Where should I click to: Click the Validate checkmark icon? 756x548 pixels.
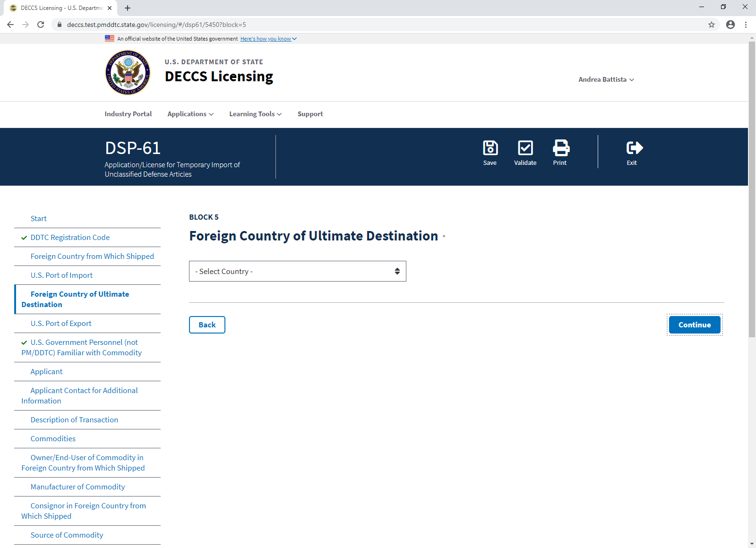(525, 148)
